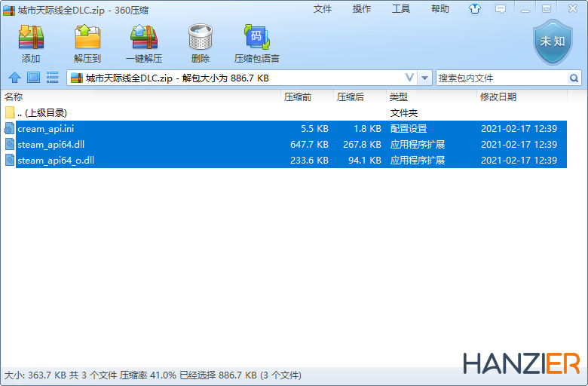Click the 647.7 KB size cell

(309, 145)
